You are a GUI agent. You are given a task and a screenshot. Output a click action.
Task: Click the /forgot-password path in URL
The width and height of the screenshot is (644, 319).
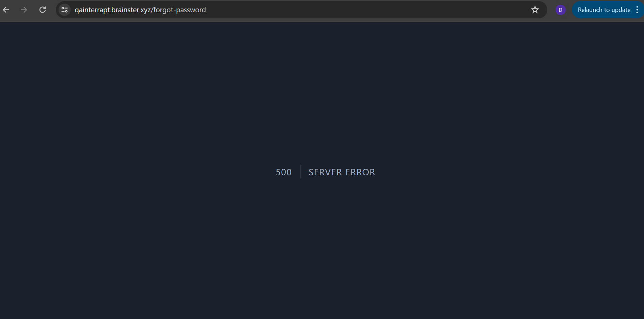coord(179,10)
